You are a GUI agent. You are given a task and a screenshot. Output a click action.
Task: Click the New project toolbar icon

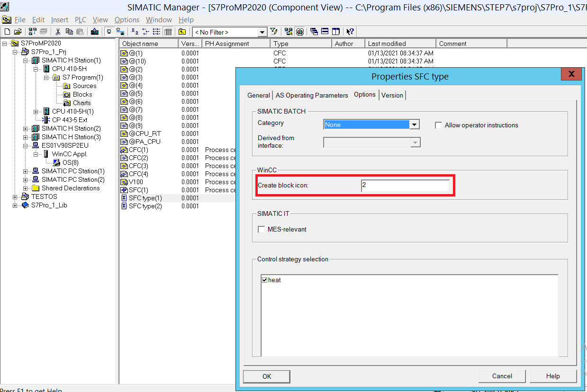(x=8, y=32)
